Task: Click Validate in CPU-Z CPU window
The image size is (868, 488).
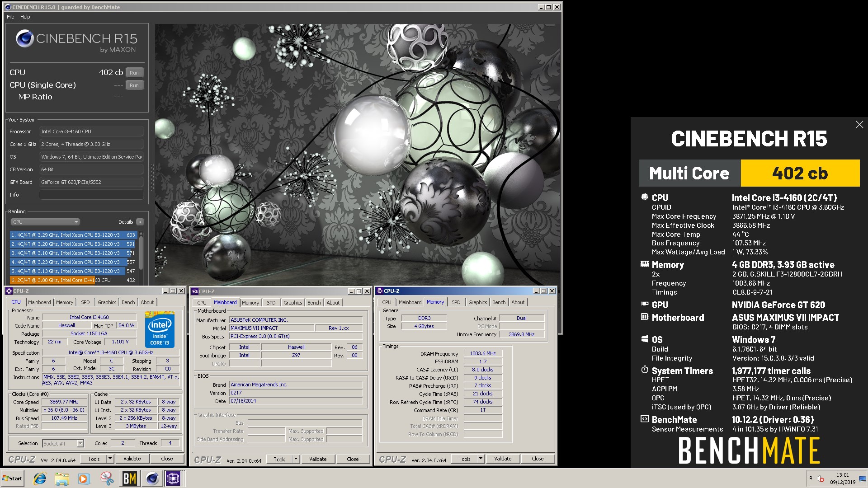Action: [x=132, y=459]
